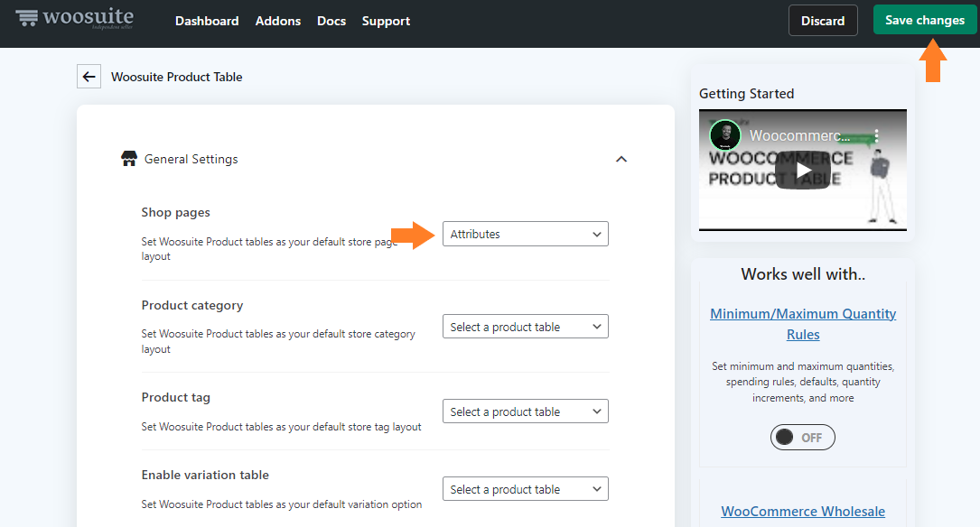This screenshot has width=980, height=527.
Task: Click the woosuite logo
Action: (x=74, y=18)
